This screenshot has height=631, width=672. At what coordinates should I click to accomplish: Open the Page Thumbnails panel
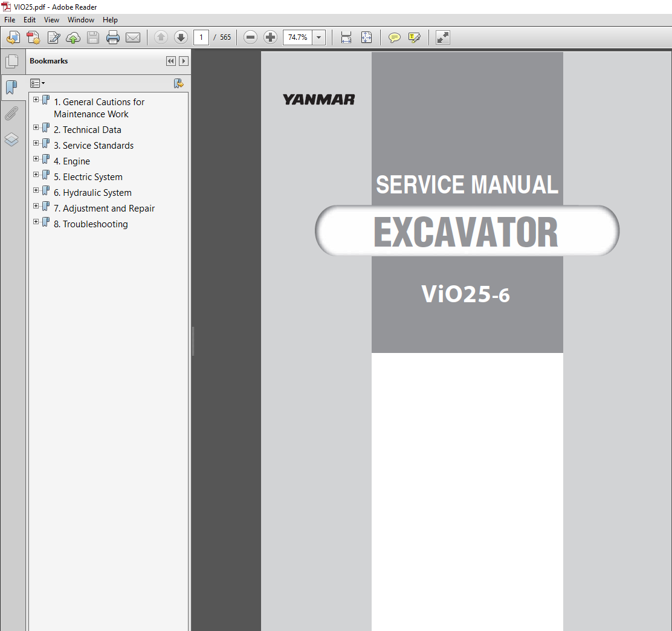[x=12, y=61]
